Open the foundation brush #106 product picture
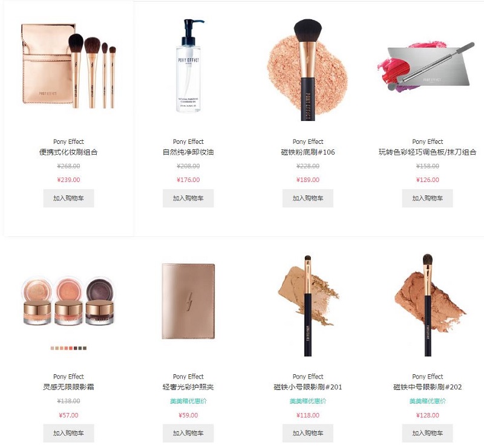Image resolution: width=484 pixels, height=448 pixels. coord(308,70)
